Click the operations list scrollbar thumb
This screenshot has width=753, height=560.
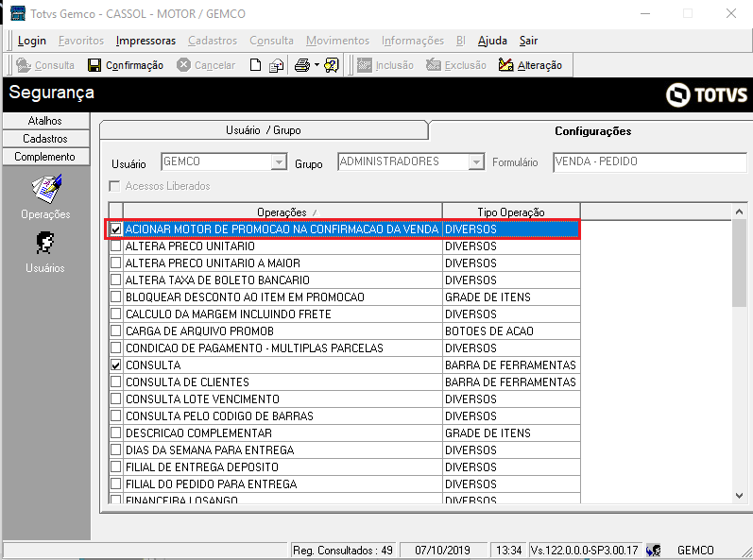coord(739,263)
